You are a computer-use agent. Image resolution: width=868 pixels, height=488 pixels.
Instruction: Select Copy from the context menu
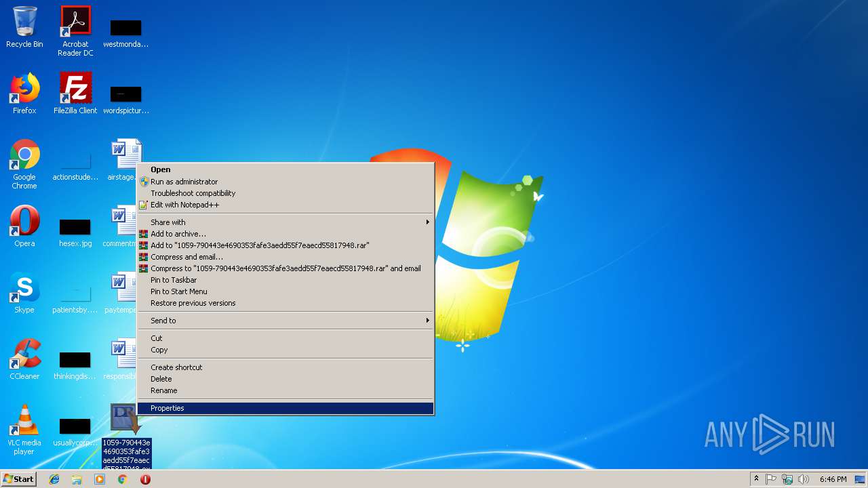[x=285, y=350]
